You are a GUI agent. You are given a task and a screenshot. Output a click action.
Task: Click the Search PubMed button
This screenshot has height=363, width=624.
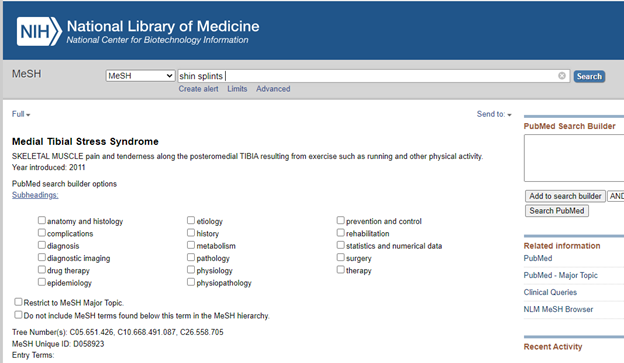pos(557,211)
